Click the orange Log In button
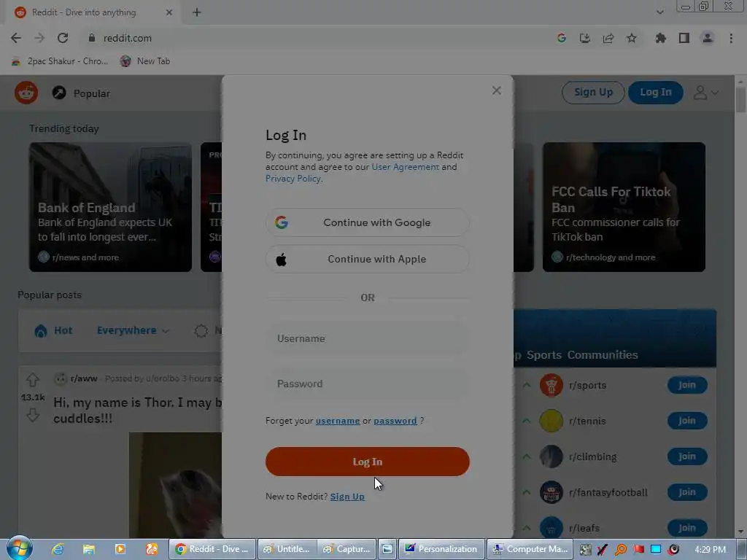Screen dimensions: 747x560 368,462
